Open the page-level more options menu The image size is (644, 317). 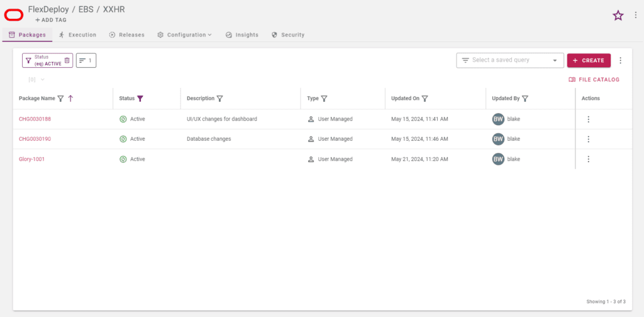point(635,15)
